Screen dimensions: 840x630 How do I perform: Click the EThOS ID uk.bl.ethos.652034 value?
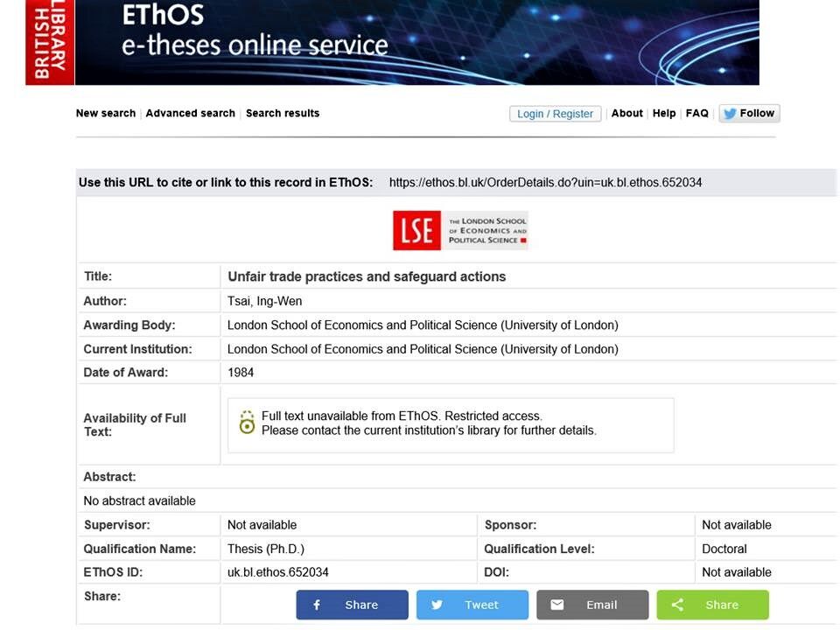[278, 572]
